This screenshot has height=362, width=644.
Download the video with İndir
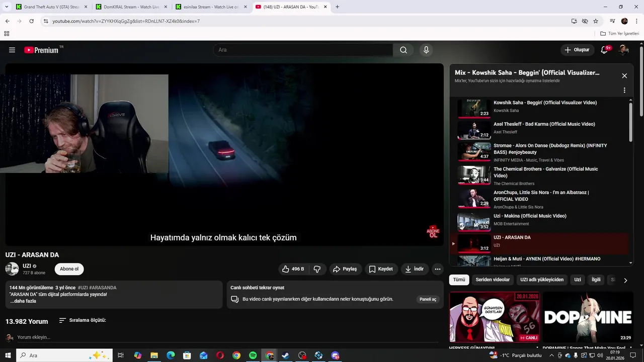(415, 269)
